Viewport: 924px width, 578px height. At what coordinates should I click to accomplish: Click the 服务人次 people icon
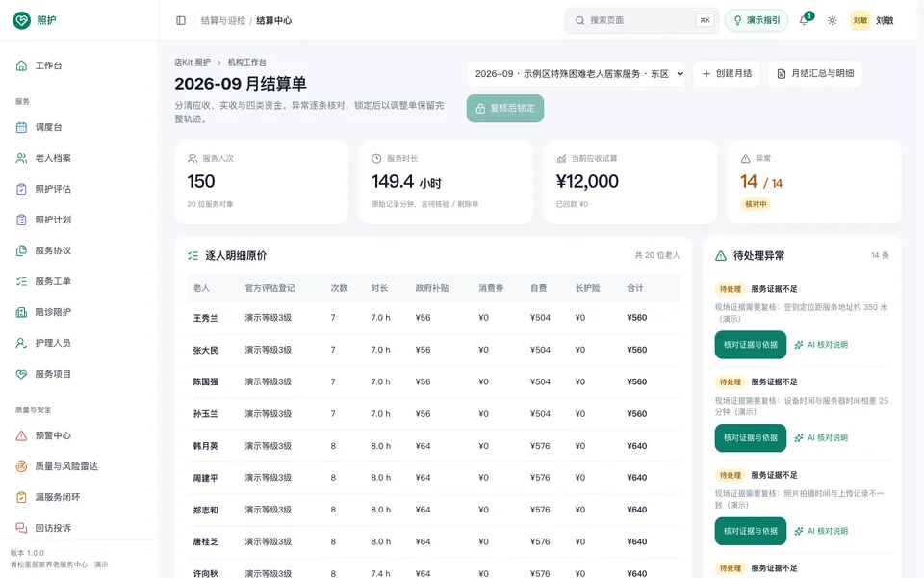192,159
